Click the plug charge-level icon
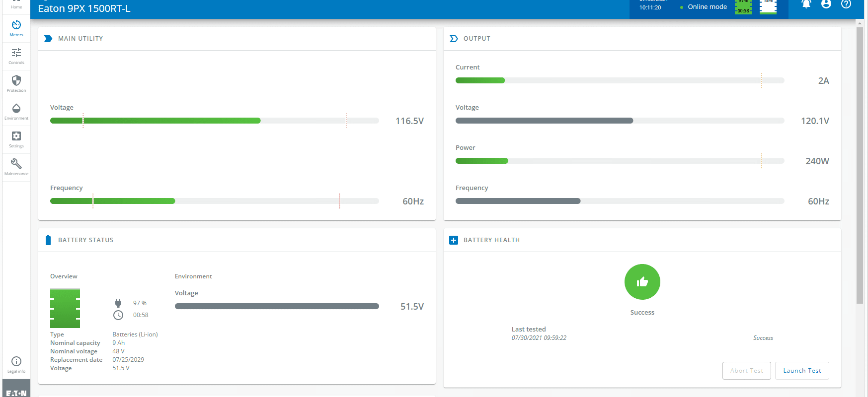Viewport: 868px width, 397px height. [118, 303]
